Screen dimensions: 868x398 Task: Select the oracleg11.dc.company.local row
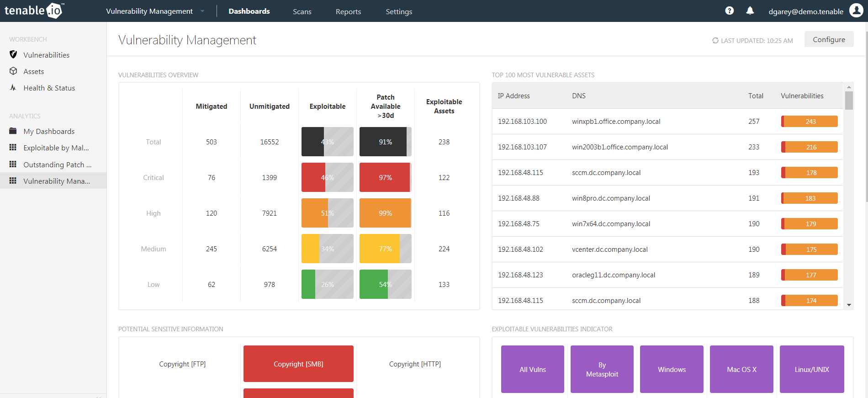tap(667, 275)
